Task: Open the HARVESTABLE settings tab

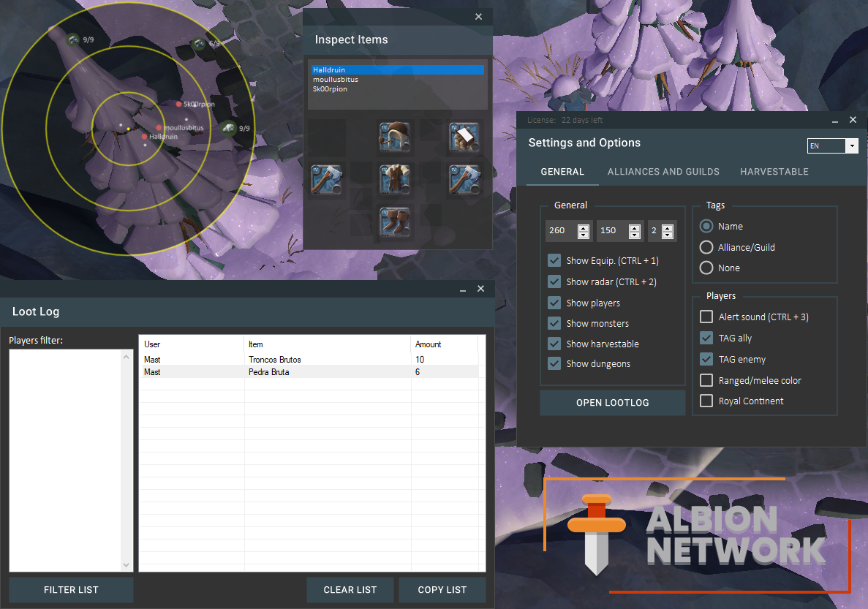Action: 774,172
